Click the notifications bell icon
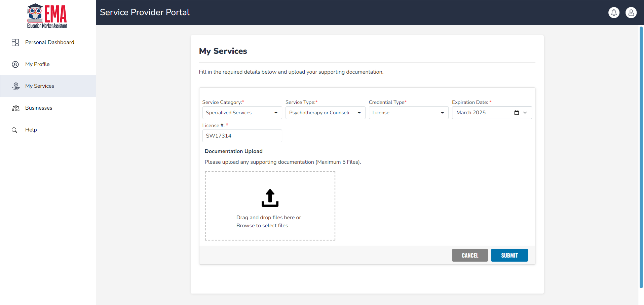 (614, 13)
